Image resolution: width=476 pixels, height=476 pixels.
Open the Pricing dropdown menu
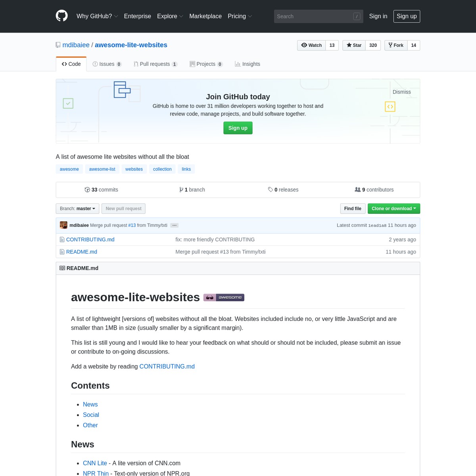240,16
